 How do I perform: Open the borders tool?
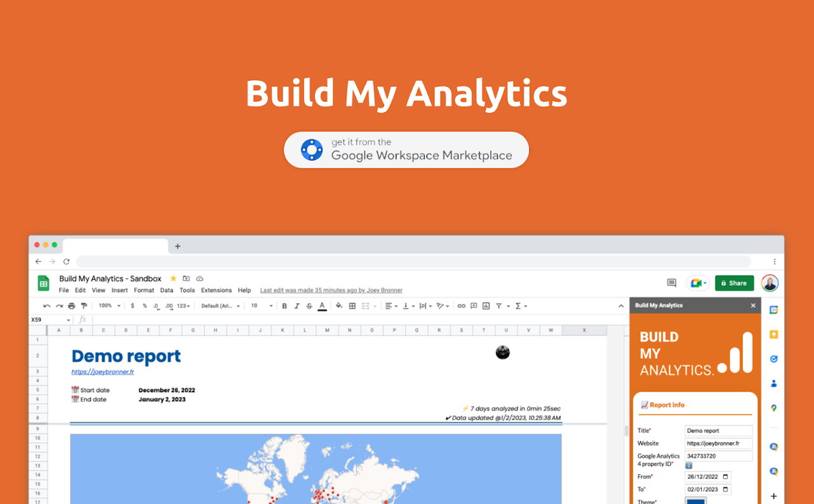coord(352,306)
